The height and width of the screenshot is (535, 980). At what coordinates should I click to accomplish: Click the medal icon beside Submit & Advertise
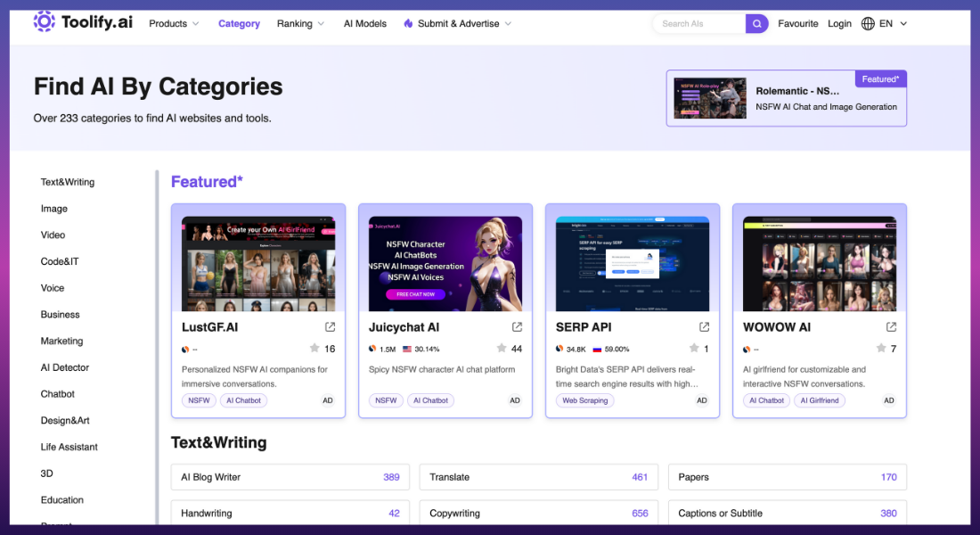[408, 23]
